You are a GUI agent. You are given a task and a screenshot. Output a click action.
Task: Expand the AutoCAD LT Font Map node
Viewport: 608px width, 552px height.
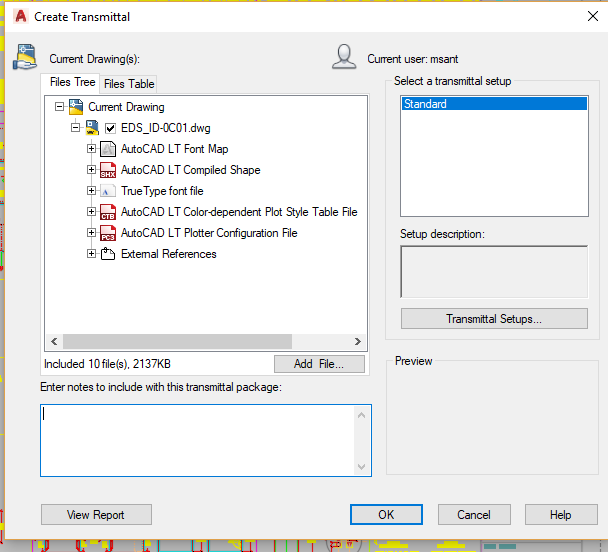pos(92,149)
